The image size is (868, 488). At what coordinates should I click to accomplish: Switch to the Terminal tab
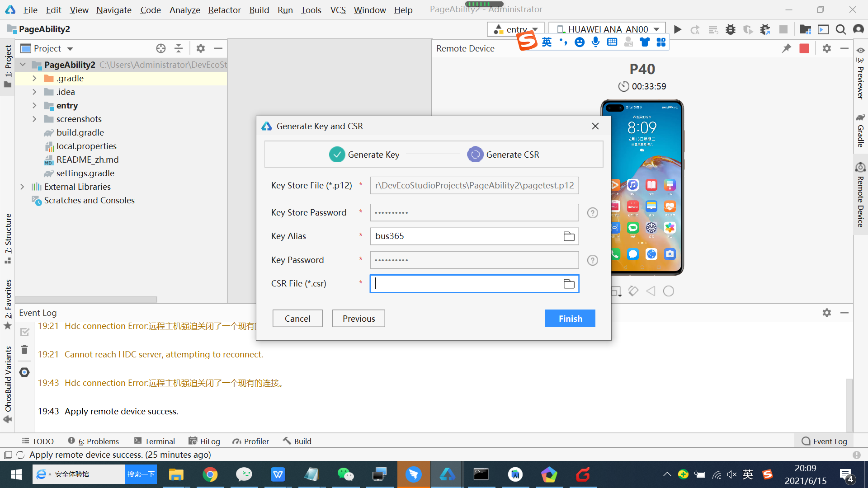pos(154,441)
